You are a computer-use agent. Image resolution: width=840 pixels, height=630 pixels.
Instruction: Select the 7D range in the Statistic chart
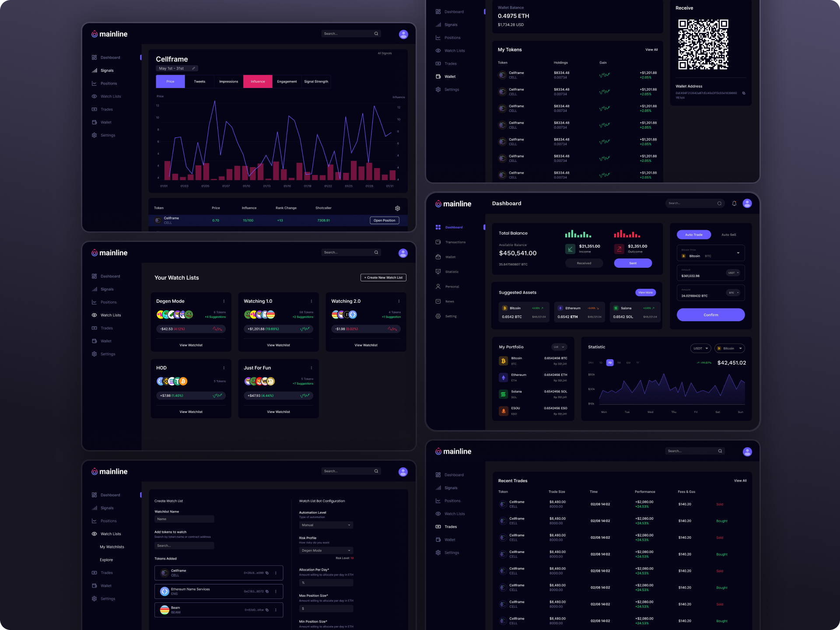click(x=610, y=363)
